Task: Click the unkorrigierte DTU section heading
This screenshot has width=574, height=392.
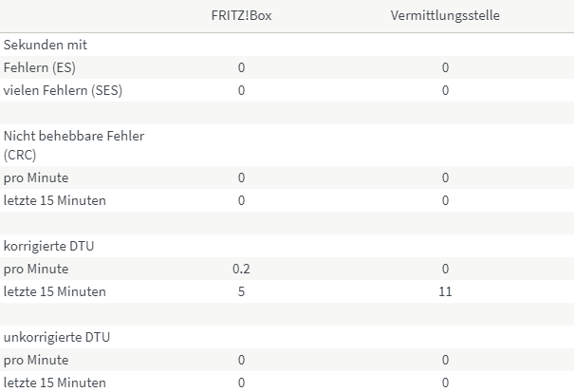Action: coord(57,337)
